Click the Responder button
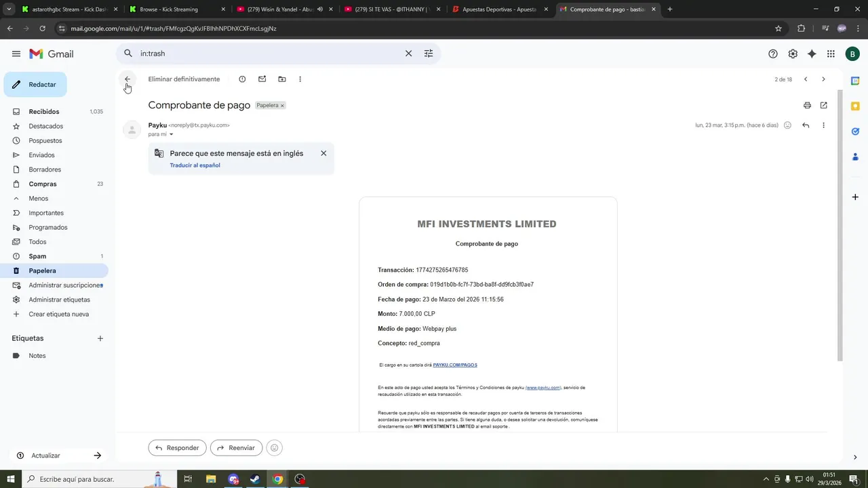The width and height of the screenshot is (868, 488). pyautogui.click(x=177, y=448)
